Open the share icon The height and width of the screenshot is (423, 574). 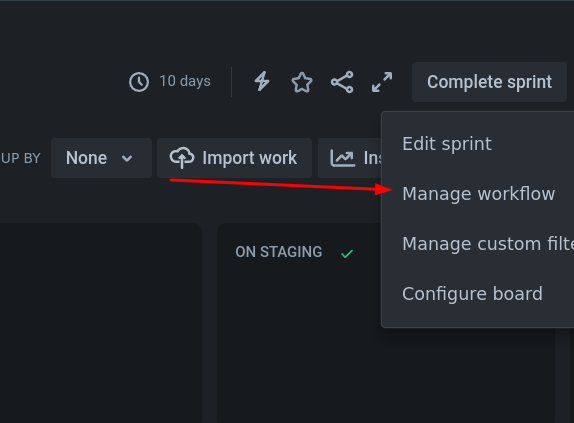coord(342,82)
